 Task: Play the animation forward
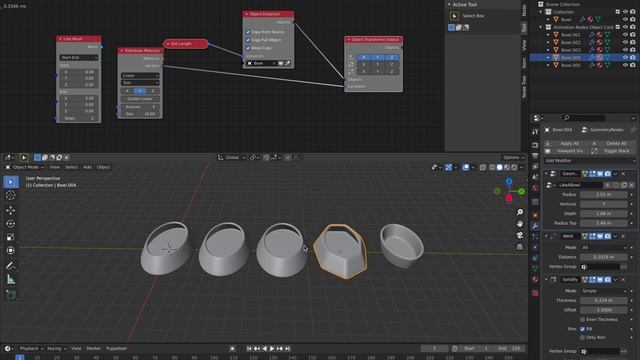pos(272,349)
